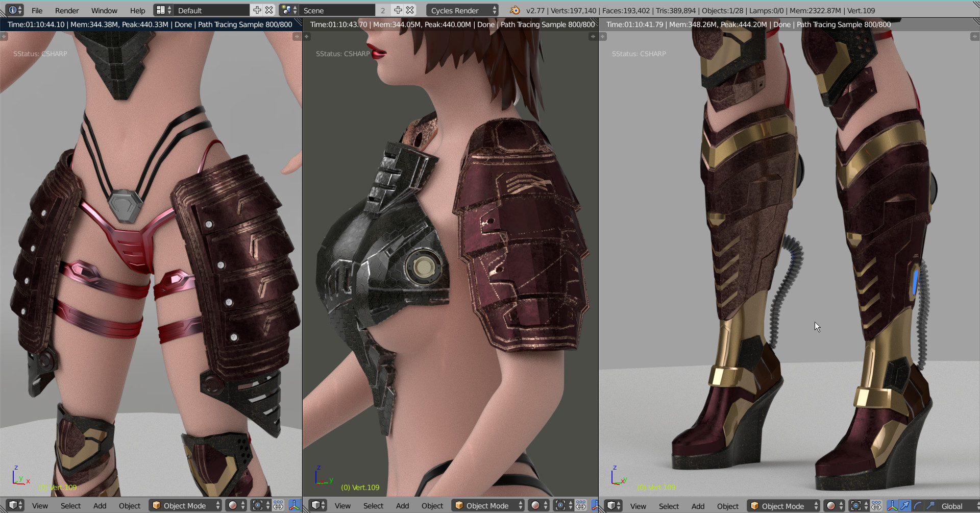Expand tool shelf in left viewport
Viewport: 980px width, 513px height.
point(4,36)
